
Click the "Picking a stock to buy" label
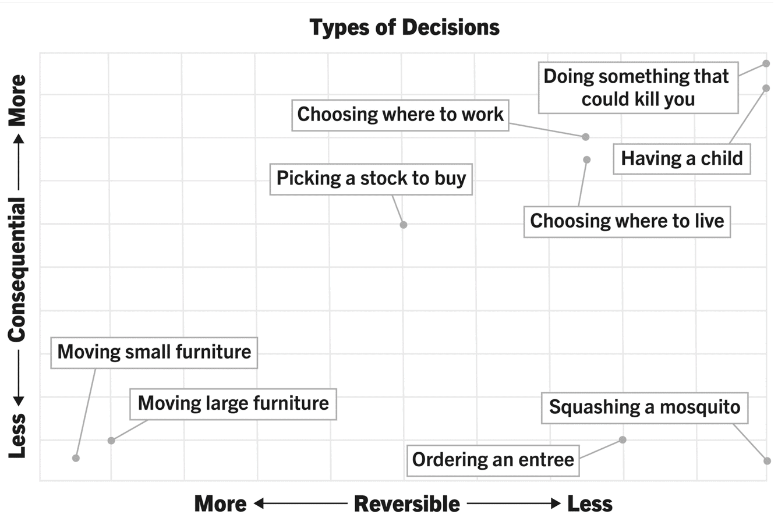(x=371, y=179)
